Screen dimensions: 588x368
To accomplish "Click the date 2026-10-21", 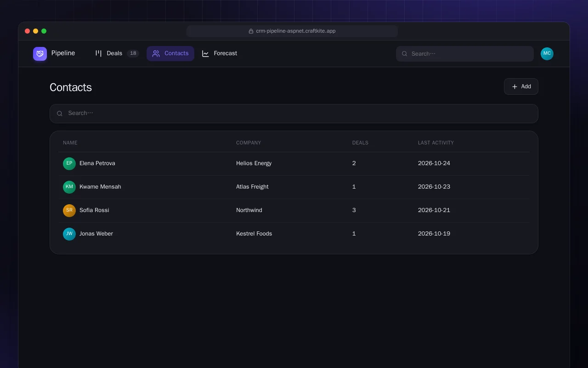I will [434, 210].
